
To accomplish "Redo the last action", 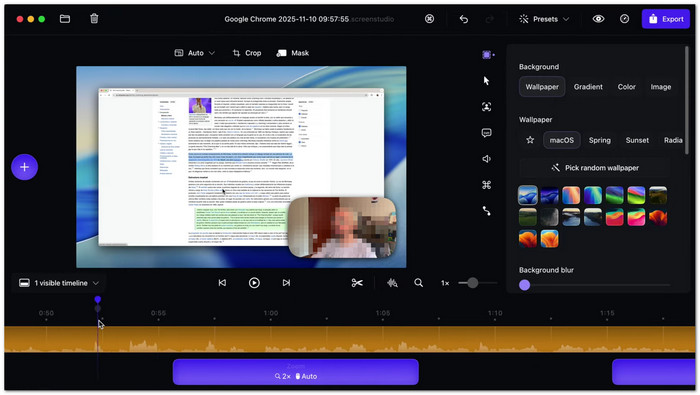I will (489, 19).
